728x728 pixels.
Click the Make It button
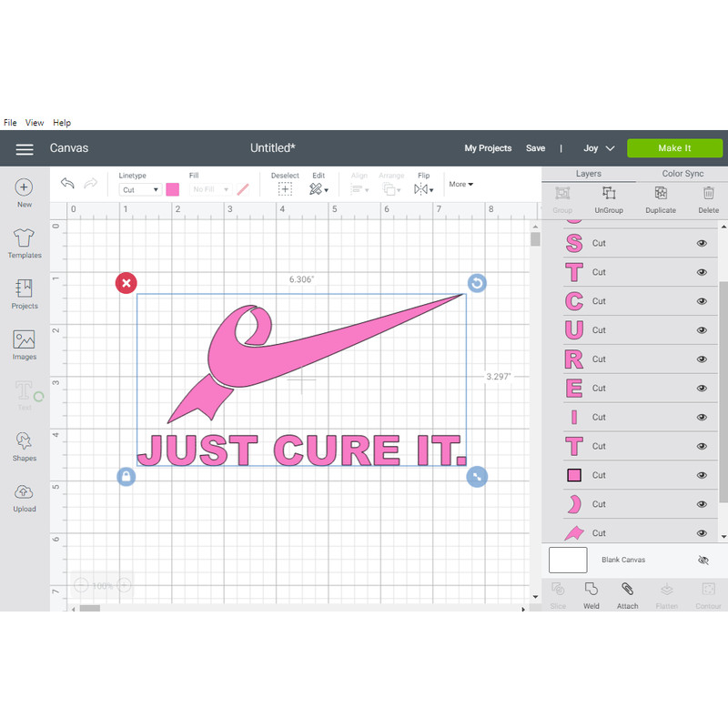674,147
